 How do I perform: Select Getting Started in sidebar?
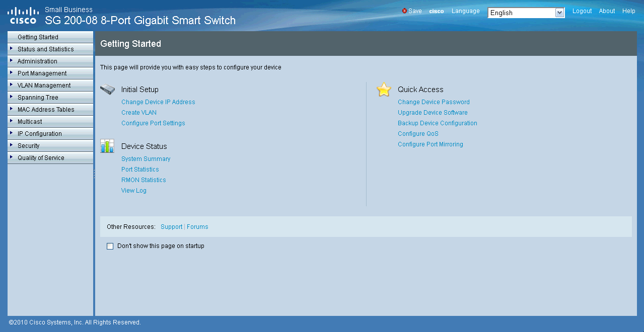(x=38, y=37)
